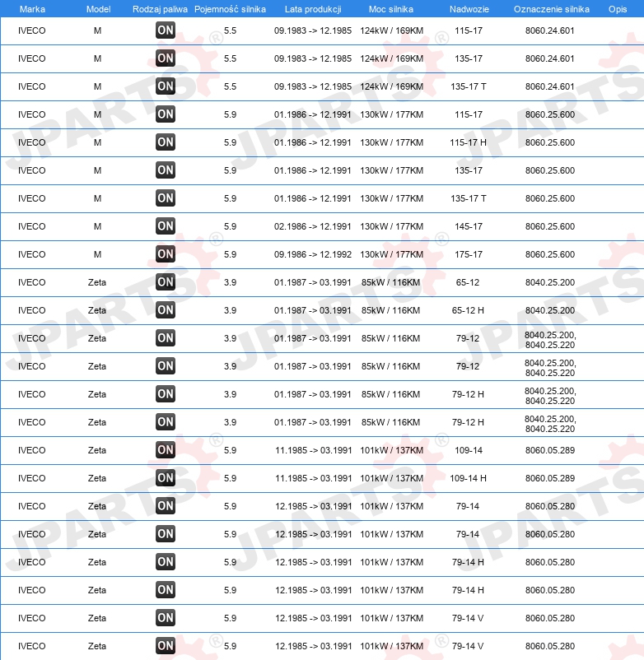
Task: Click the ON fuel icon in the 65-12 H row
Action: pyautogui.click(x=165, y=310)
